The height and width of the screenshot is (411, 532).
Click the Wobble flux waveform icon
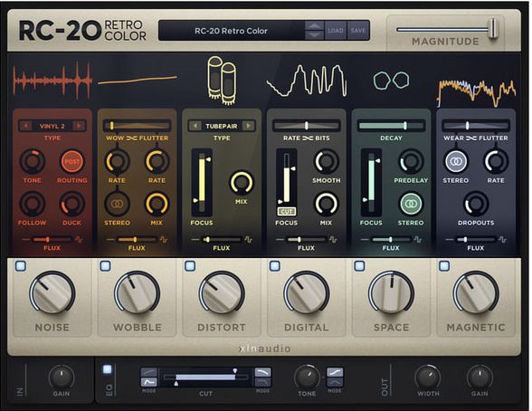(x=164, y=240)
